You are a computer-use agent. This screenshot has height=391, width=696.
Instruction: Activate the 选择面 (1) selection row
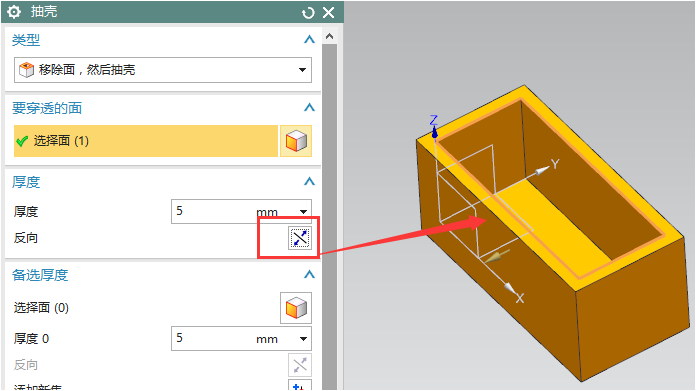146,141
